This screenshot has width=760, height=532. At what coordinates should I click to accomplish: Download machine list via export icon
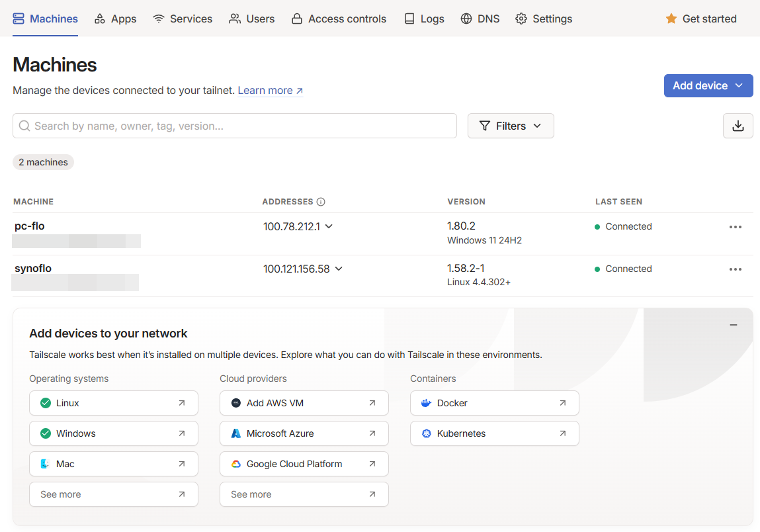[738, 126]
